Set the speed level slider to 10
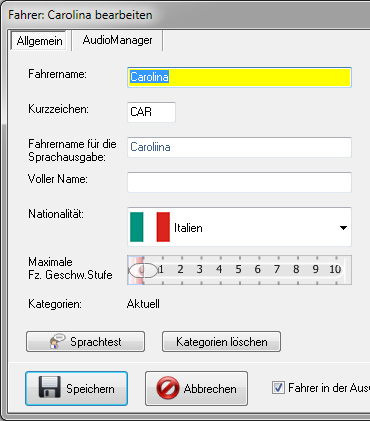This screenshot has width=370, height=421. pos(335,269)
